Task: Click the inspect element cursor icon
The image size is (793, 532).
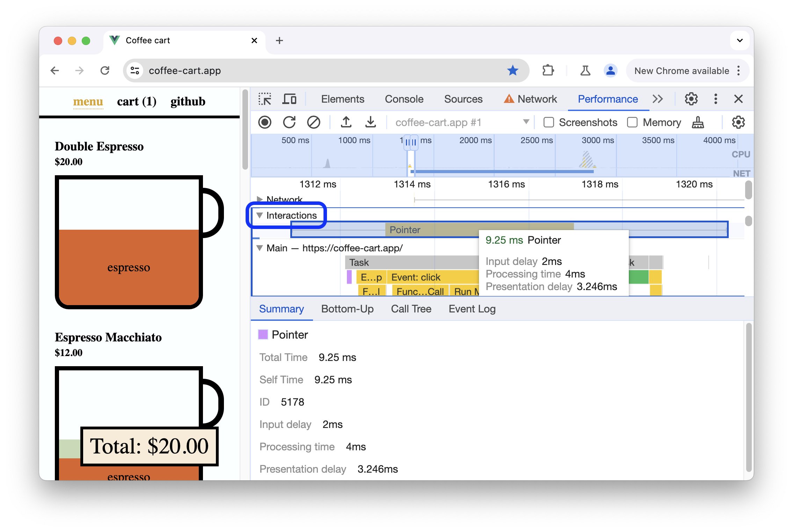Action: pyautogui.click(x=265, y=98)
